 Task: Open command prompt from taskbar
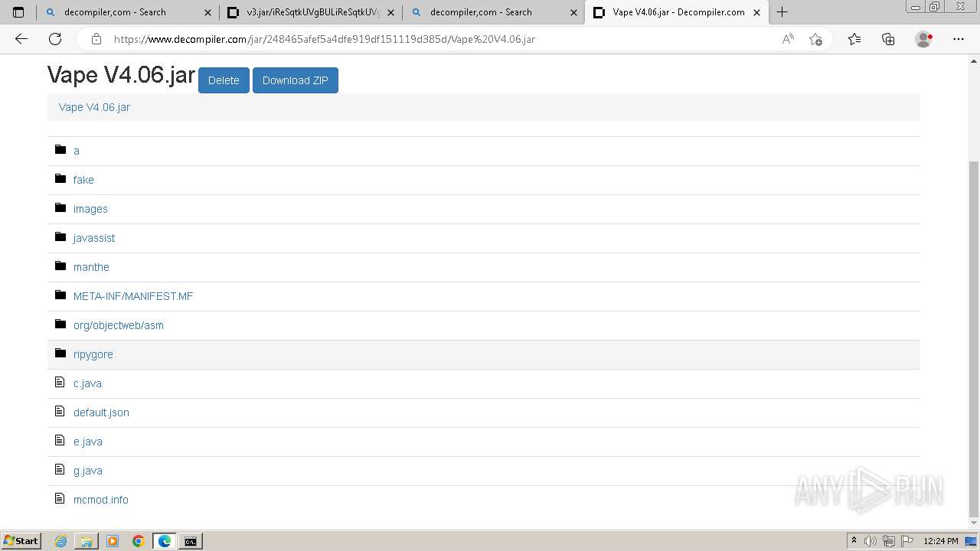(190, 541)
